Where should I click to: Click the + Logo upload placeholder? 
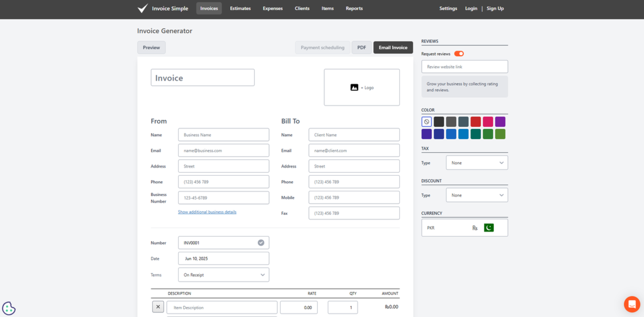click(362, 87)
